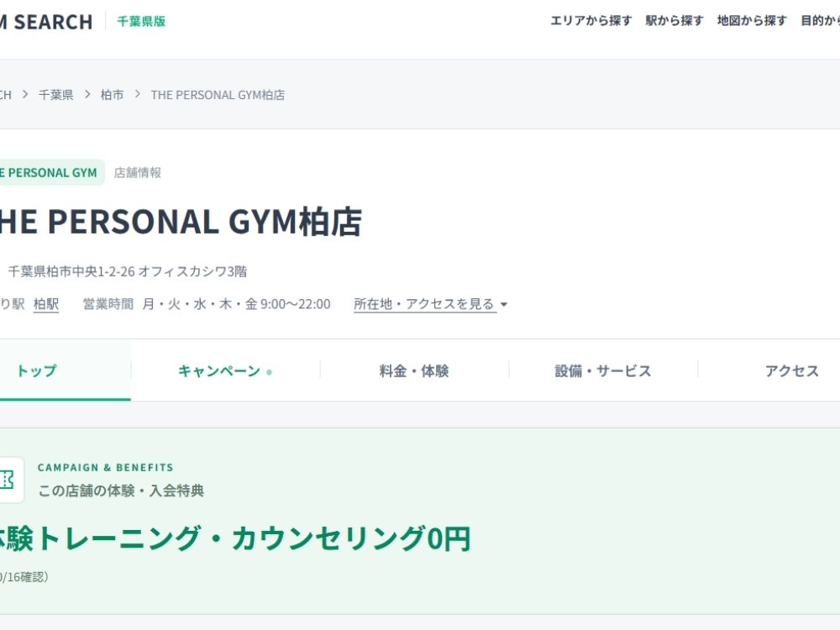Go to the 千葉県 breadcrumb link
This screenshot has height=630, width=840.
[x=55, y=95]
